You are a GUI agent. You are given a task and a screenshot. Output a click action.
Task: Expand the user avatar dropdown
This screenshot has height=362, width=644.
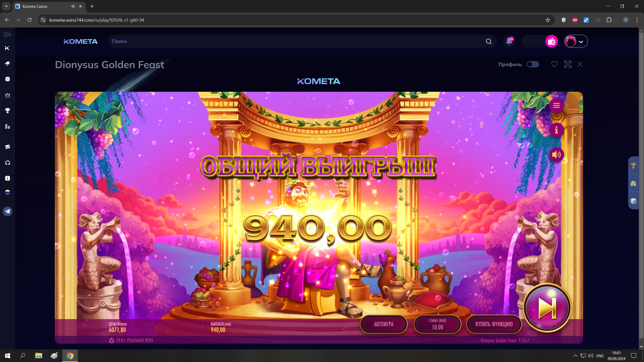point(576,41)
